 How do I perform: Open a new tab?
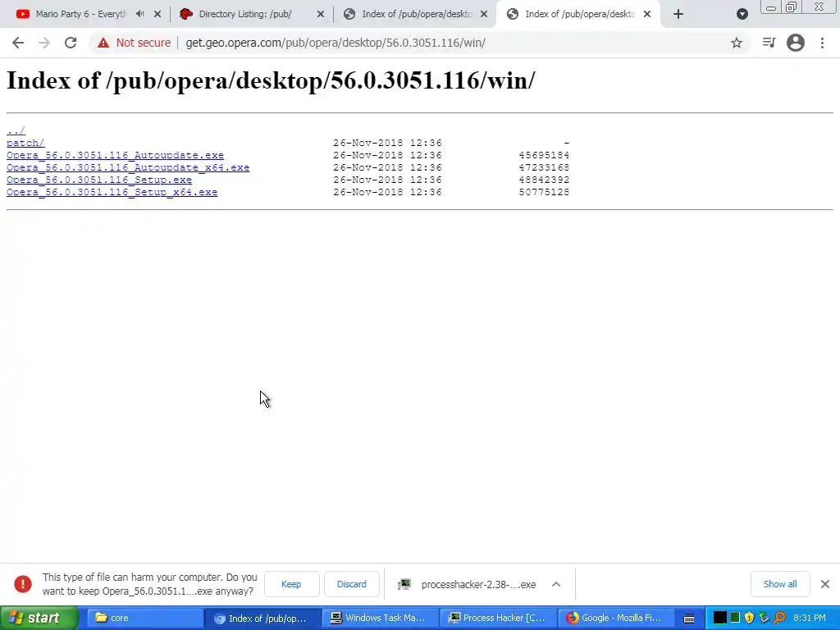coord(678,14)
